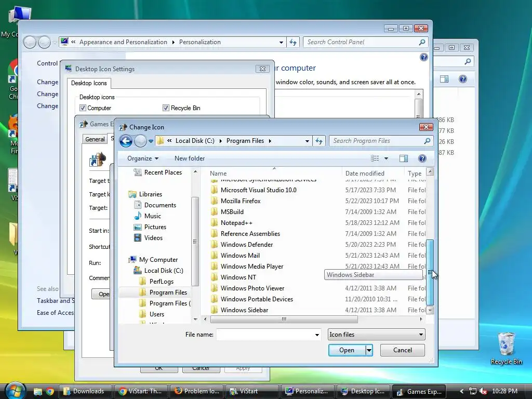Open help icon in Change Icon toolbar

[x=422, y=158]
